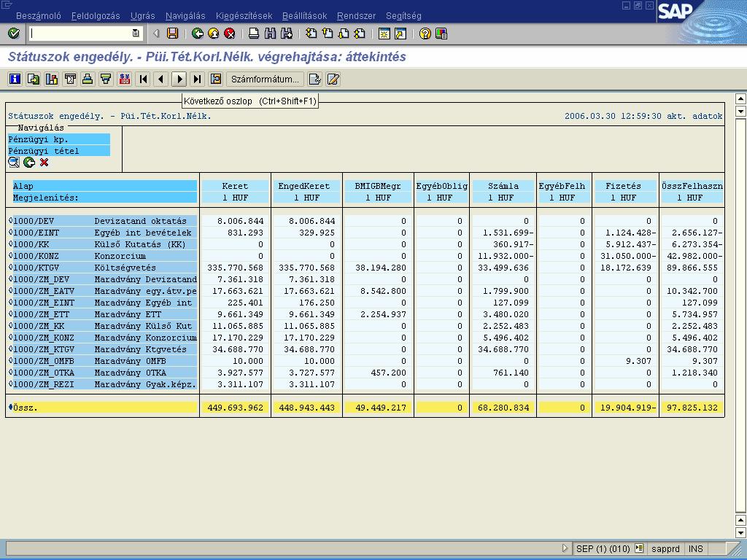Viewport: 747px width, 560px height.
Task: Expand the status bar triangle
Action: tap(565, 548)
